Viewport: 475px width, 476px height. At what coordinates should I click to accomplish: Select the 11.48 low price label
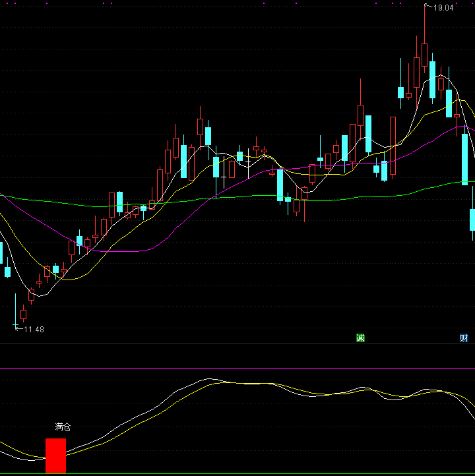(34, 330)
